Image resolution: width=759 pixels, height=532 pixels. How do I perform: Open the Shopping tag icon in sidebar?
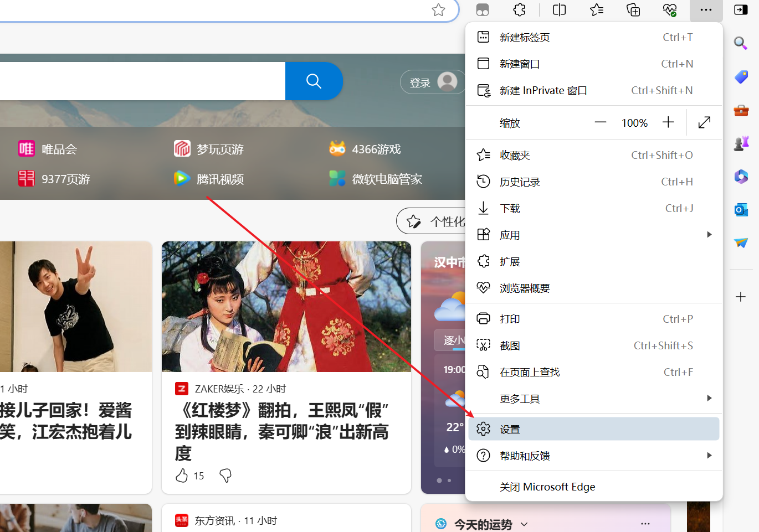point(741,77)
